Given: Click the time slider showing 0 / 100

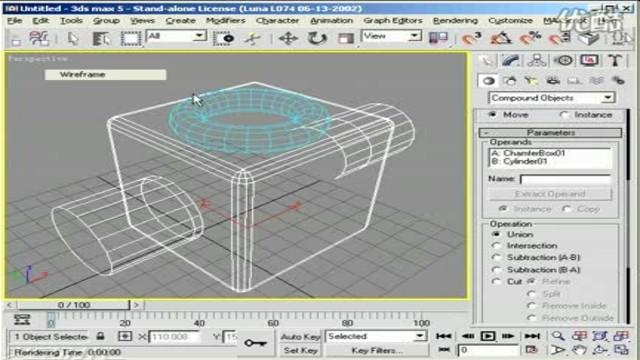Looking at the screenshot, I should (x=73, y=305).
